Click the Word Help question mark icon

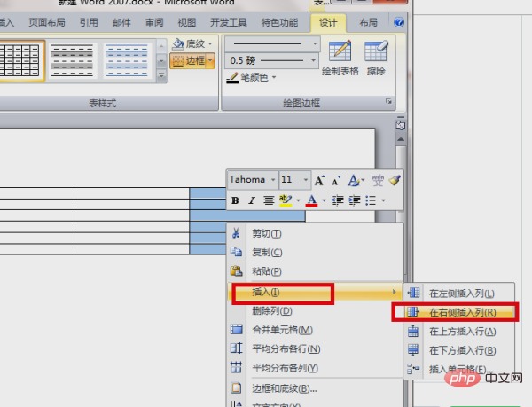(x=401, y=20)
